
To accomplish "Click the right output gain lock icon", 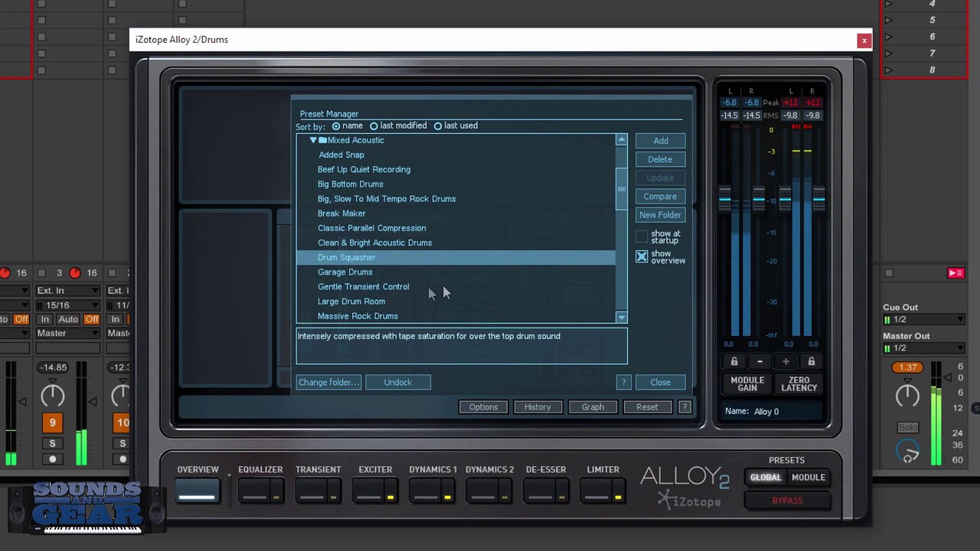I will pyautogui.click(x=812, y=361).
